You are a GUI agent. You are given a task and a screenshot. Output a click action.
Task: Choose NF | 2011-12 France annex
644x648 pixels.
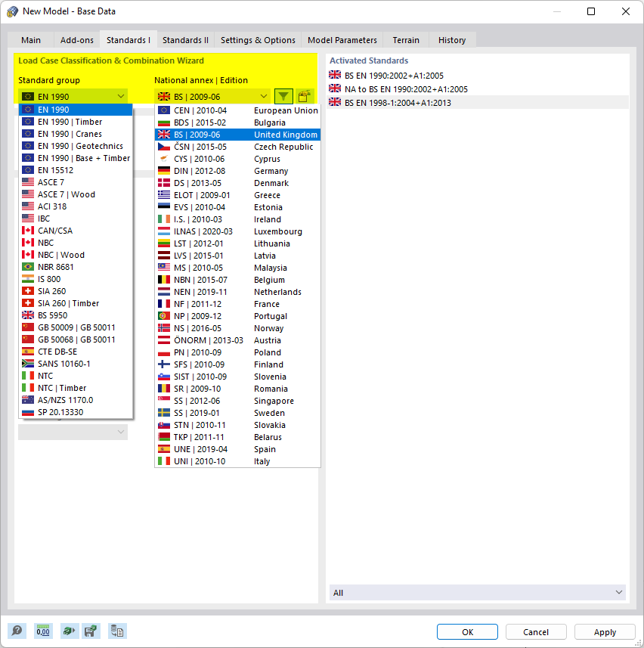237,304
